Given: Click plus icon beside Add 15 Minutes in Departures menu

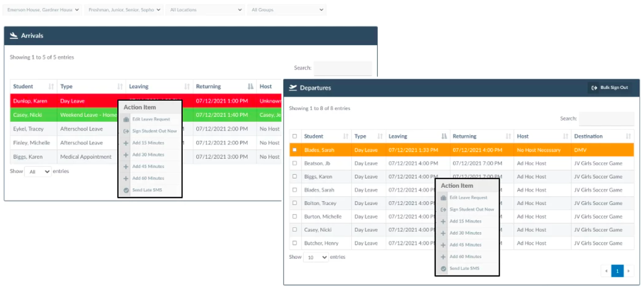Looking at the screenshot, I should pyautogui.click(x=443, y=222).
